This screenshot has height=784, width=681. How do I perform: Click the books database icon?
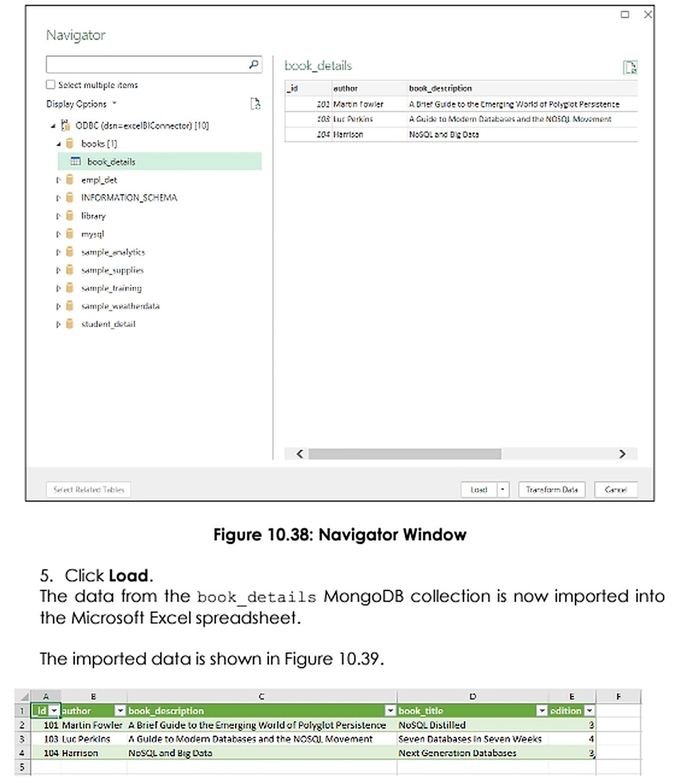point(70,143)
